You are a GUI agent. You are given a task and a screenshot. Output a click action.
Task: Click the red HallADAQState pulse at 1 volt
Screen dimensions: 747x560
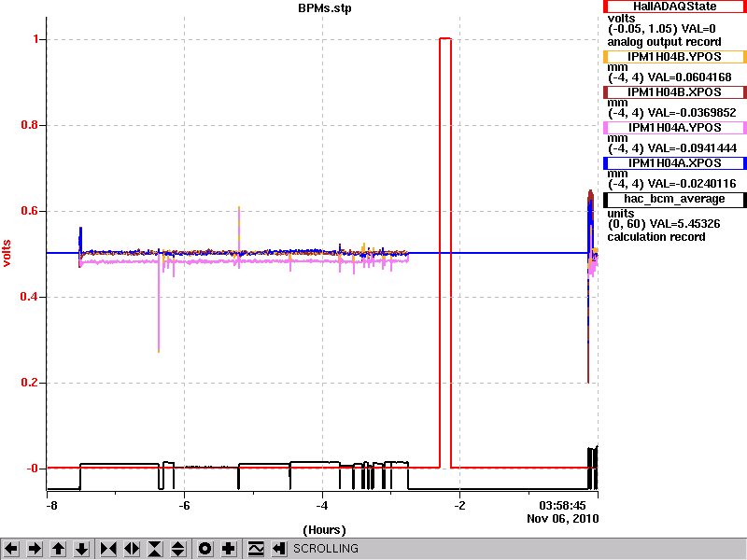click(445, 38)
